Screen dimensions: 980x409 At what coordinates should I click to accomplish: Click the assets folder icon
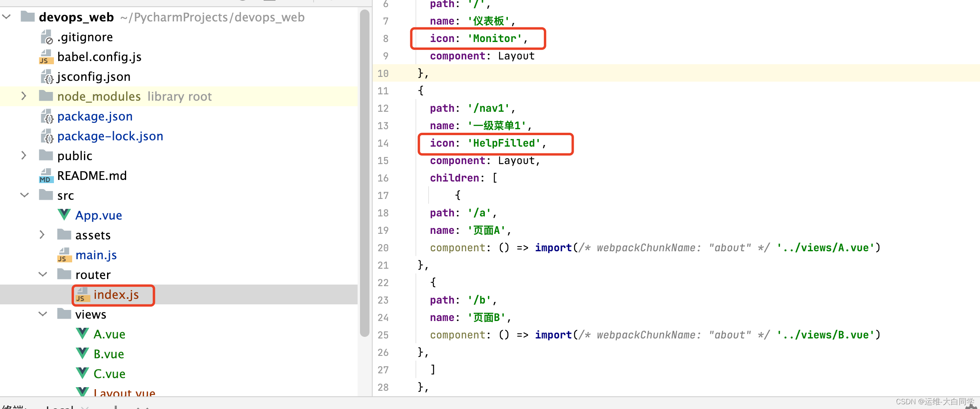[64, 235]
